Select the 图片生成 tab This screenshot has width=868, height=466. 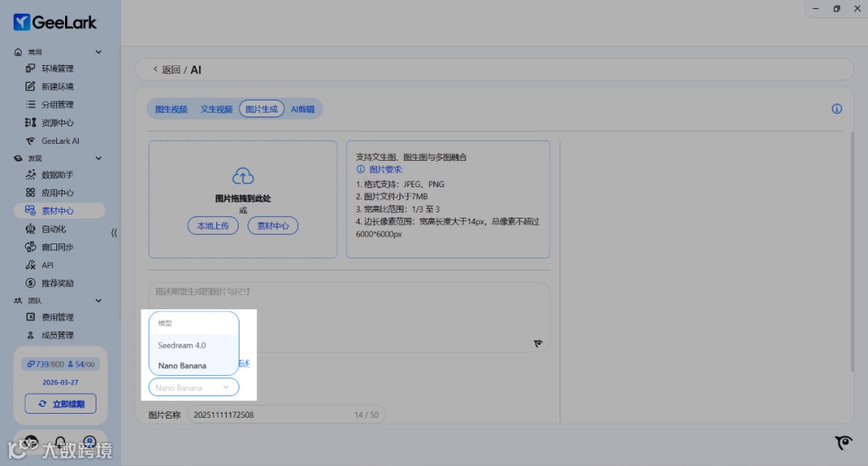click(261, 109)
